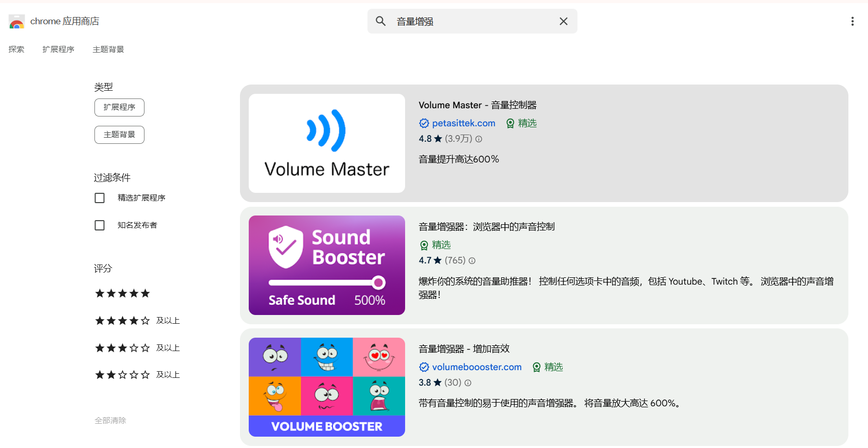
Task: Switch to the 扩展程序 tab
Action: [x=58, y=49]
